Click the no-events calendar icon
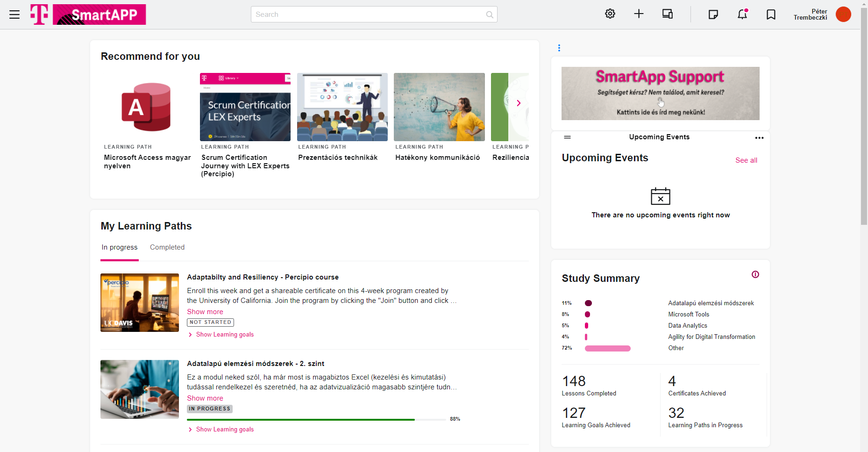 661,196
